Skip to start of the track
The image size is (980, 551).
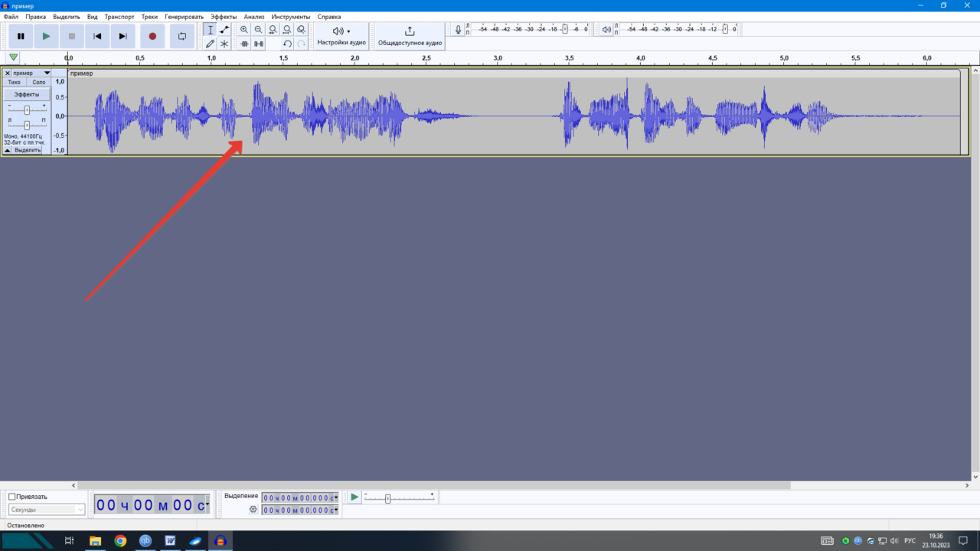click(x=97, y=36)
